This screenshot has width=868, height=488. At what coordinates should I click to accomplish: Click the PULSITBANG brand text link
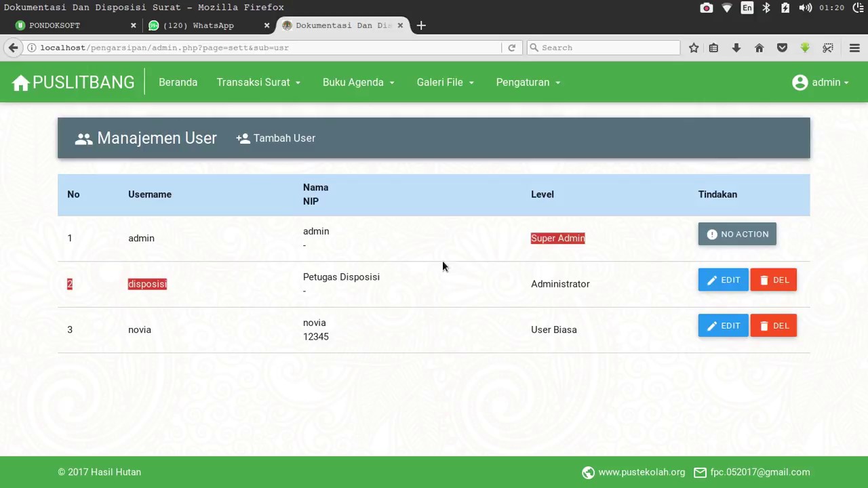click(x=83, y=83)
